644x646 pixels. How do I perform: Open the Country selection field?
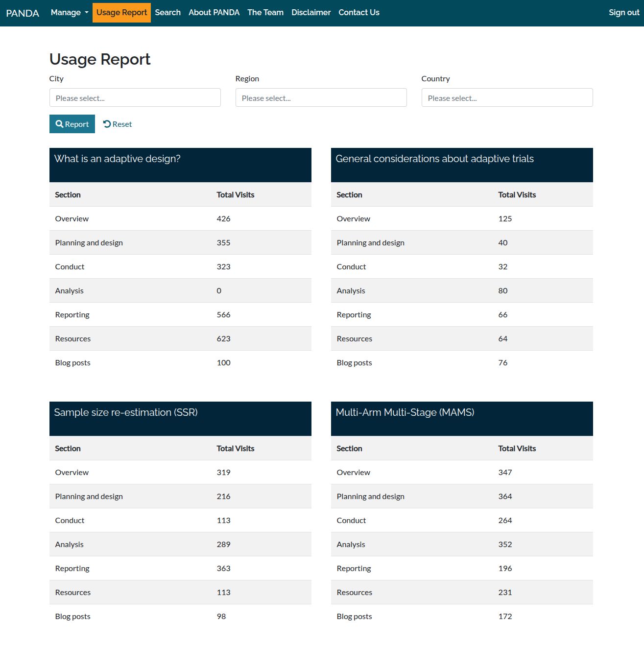507,97
